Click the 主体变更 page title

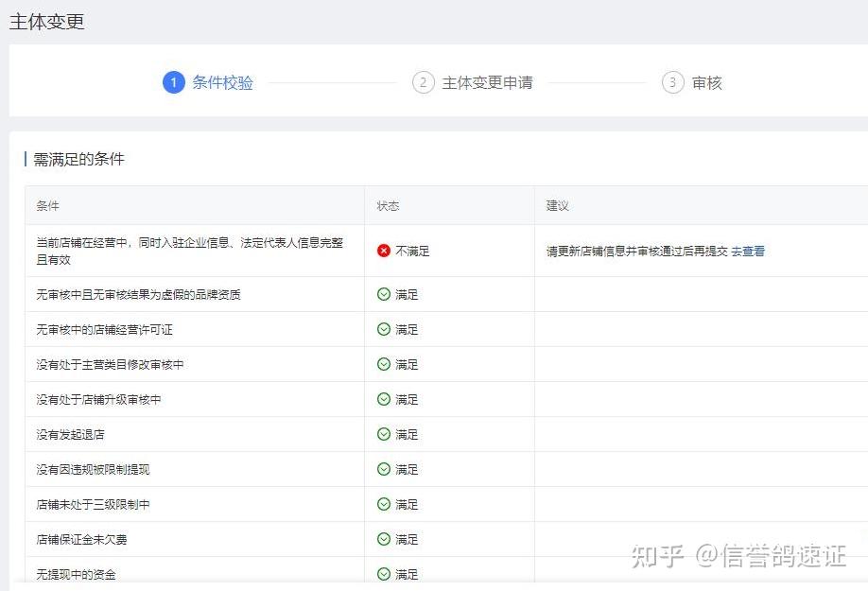(x=47, y=22)
